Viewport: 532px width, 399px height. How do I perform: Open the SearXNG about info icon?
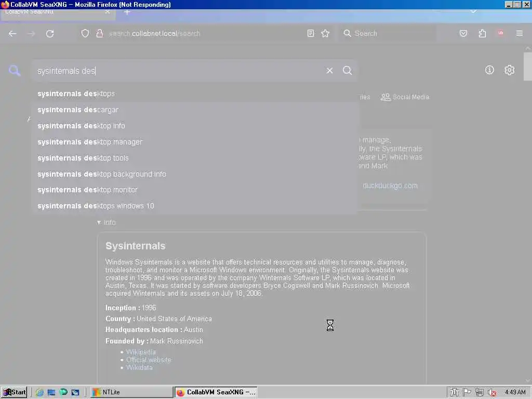pos(489,70)
